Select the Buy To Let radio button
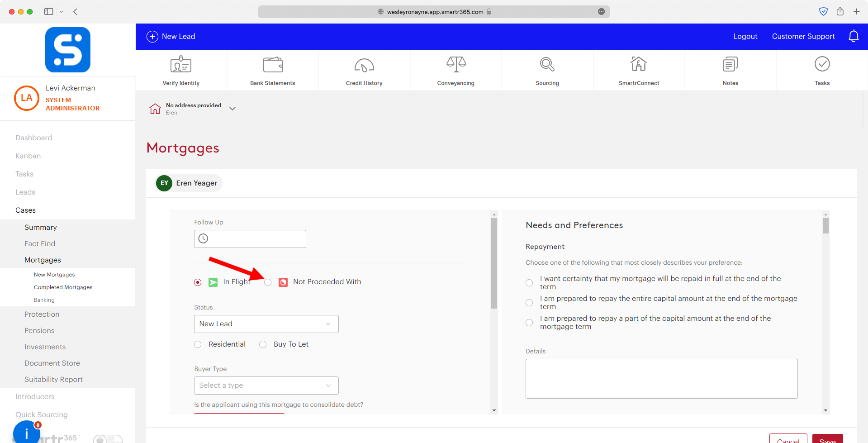The image size is (868, 443). [x=263, y=344]
